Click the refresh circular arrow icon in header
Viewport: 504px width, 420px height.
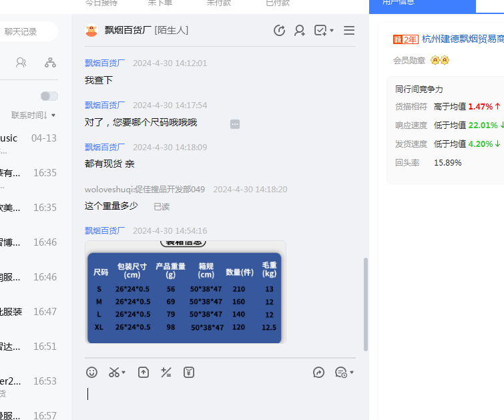click(280, 31)
